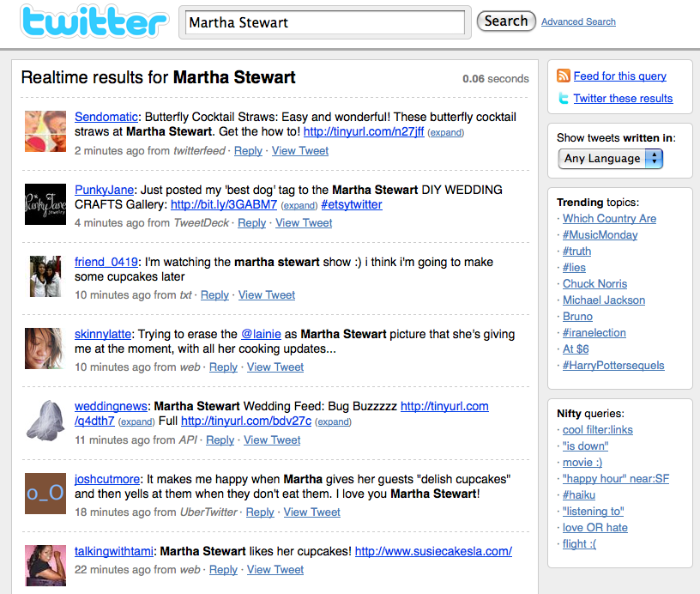
Task: Select trending topic #truth
Action: 576,251
